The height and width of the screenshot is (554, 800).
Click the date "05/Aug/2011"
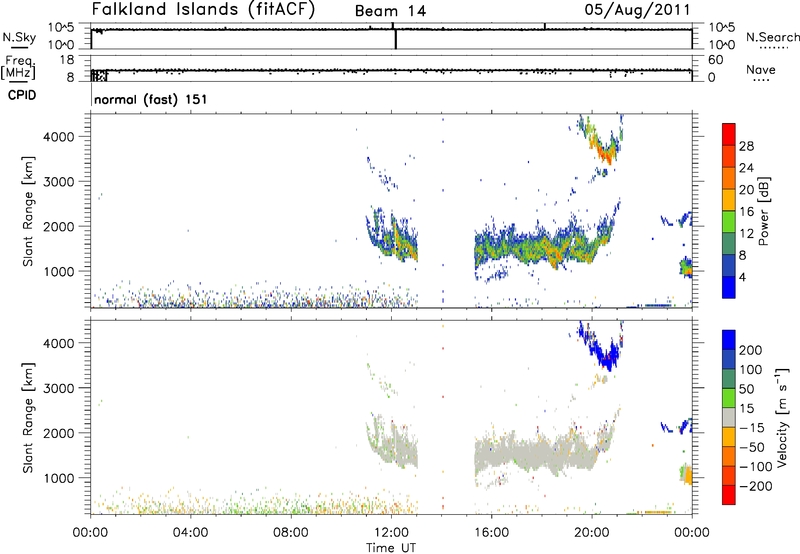[637, 10]
